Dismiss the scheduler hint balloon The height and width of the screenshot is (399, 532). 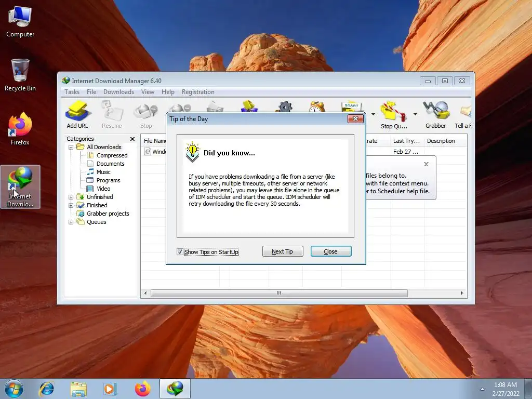[x=427, y=164]
